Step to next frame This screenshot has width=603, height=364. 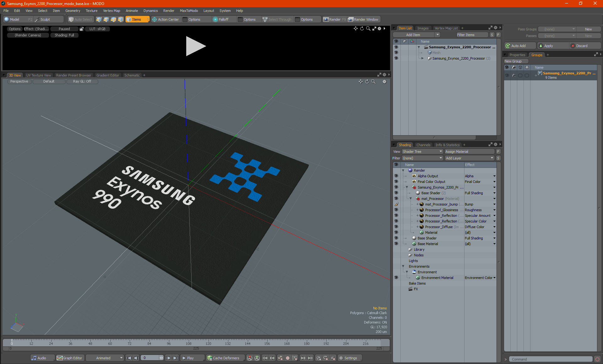tap(168, 358)
